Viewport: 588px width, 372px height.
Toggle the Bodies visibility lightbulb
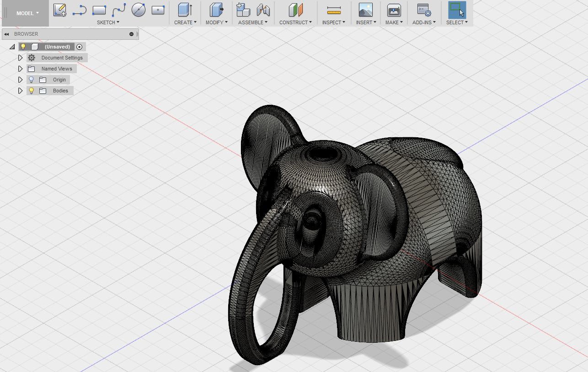point(32,91)
